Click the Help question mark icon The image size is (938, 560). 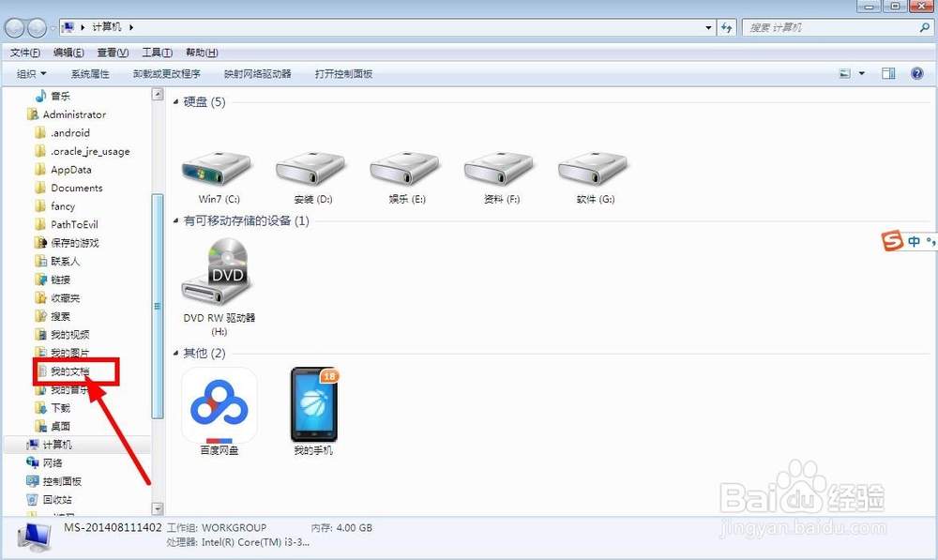pos(916,73)
